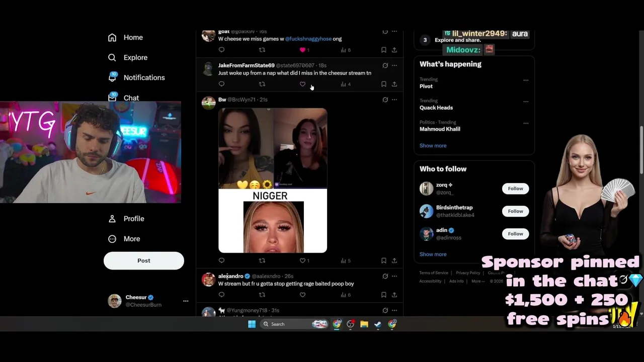The image size is (644, 362).
Task: Open the Pivot trending topic
Action: click(x=426, y=86)
